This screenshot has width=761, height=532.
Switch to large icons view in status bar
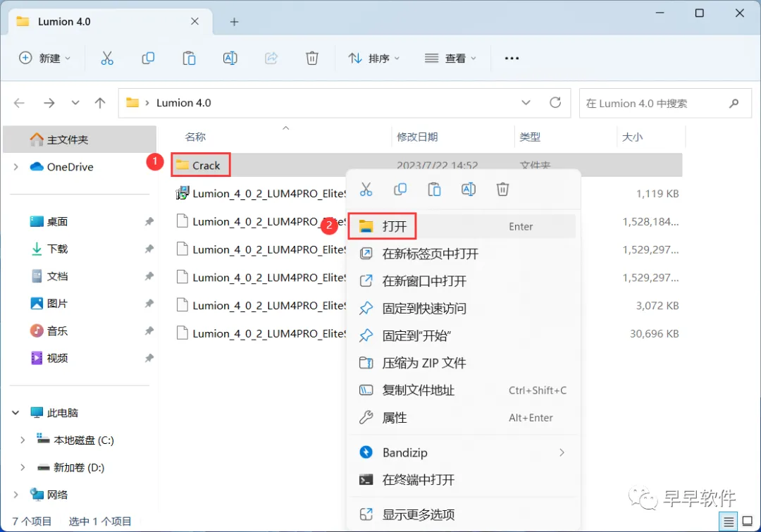click(748, 522)
